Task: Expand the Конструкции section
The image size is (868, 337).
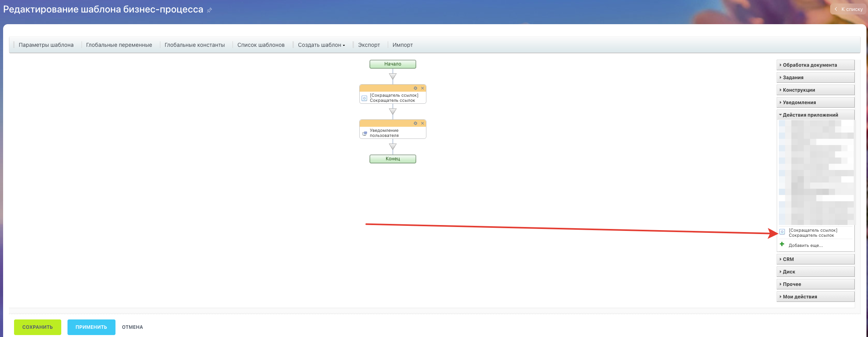Action: coord(815,90)
